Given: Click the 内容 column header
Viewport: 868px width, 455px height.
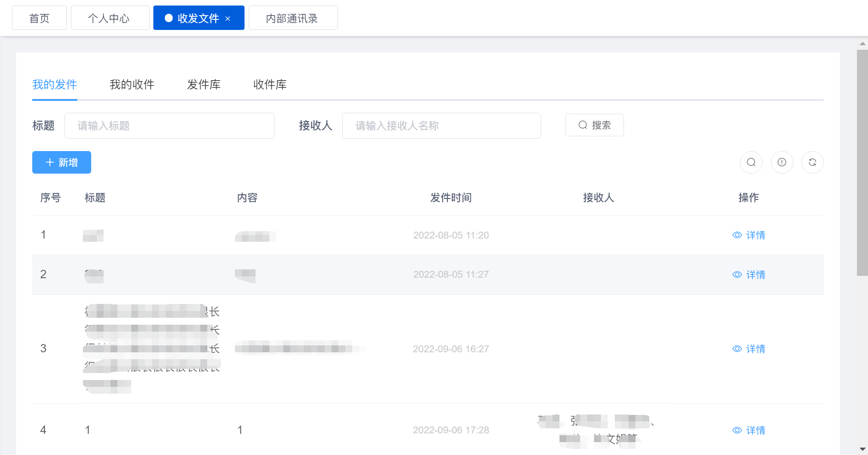Looking at the screenshot, I should [247, 198].
